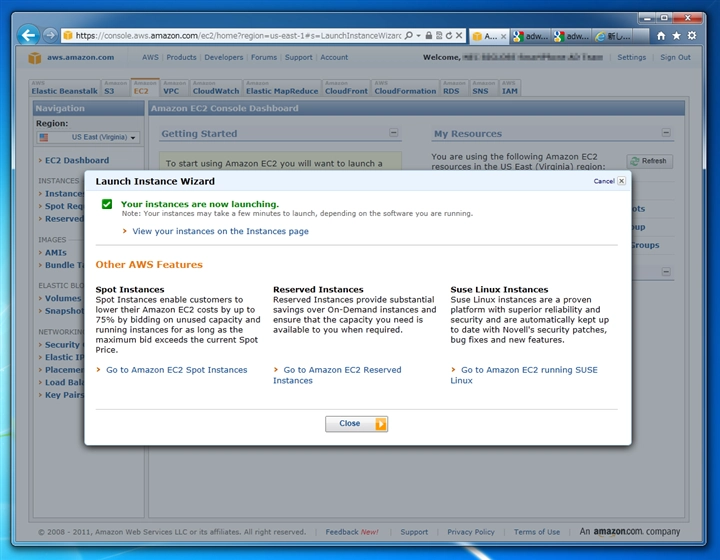
Task: Click green checkmark launch status icon
Action: pyautogui.click(x=107, y=204)
